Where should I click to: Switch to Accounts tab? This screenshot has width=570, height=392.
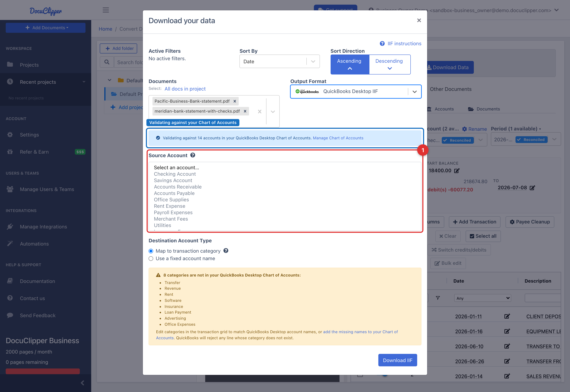(440, 109)
